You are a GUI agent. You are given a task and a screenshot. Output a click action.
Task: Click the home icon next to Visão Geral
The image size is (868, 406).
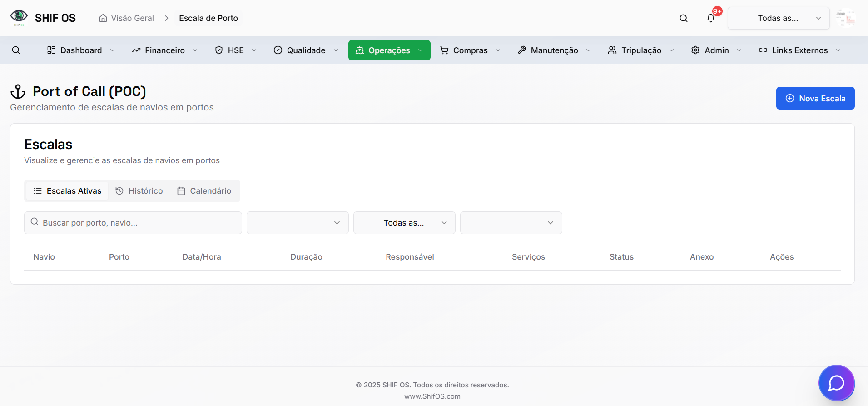point(103,18)
